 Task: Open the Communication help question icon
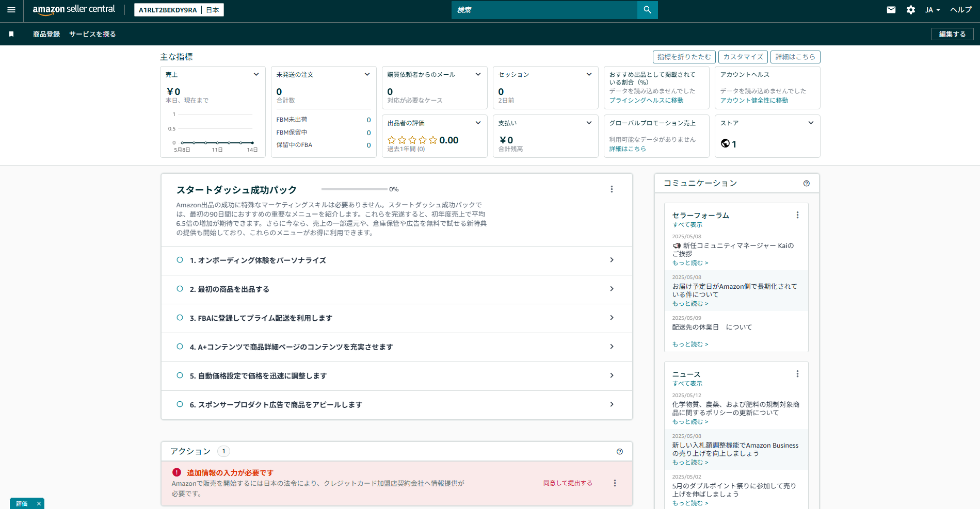pyautogui.click(x=807, y=184)
